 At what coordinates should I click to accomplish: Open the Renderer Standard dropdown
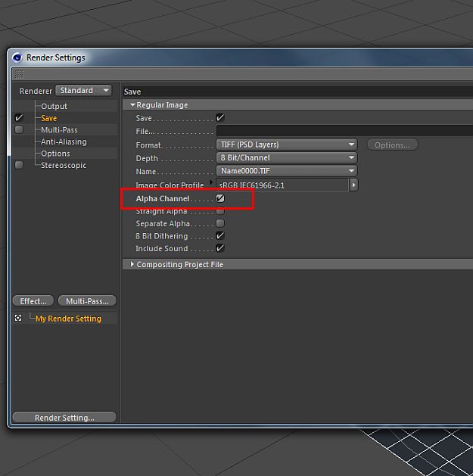pyautogui.click(x=83, y=91)
